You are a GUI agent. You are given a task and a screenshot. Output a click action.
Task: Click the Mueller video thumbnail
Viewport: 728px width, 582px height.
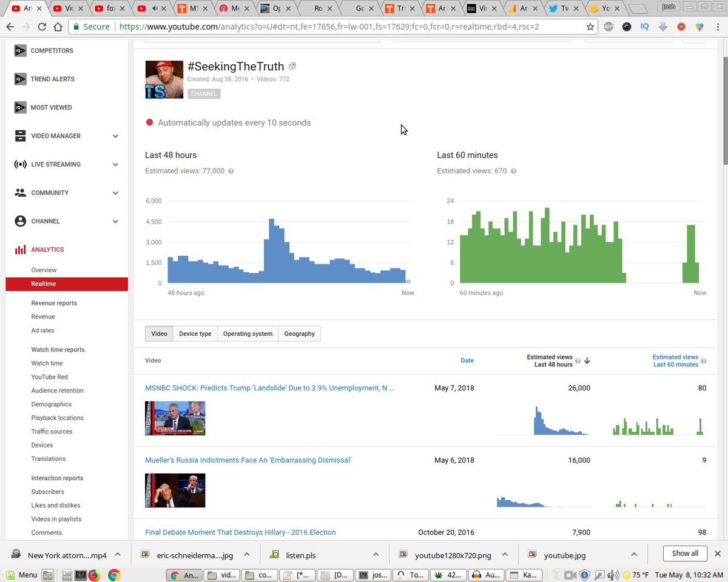pos(175,490)
